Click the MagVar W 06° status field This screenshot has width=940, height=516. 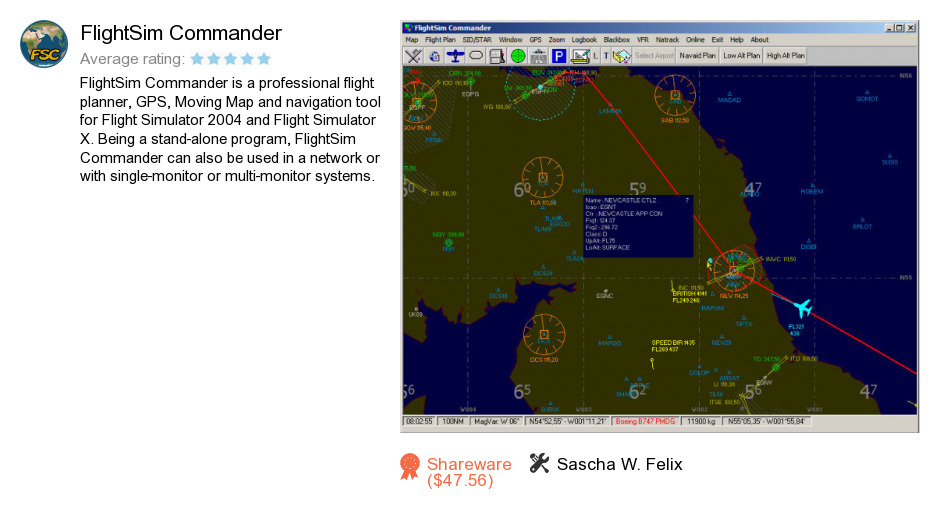click(x=496, y=421)
